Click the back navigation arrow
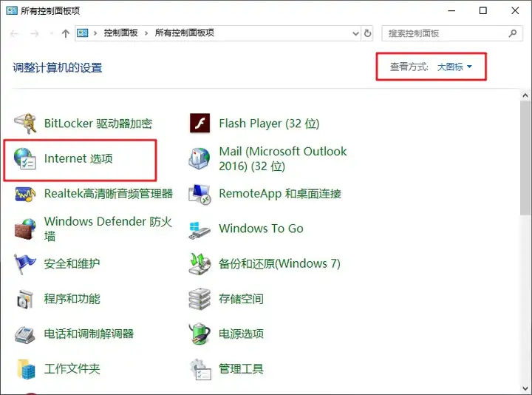This screenshot has width=532, height=395. click(x=14, y=33)
